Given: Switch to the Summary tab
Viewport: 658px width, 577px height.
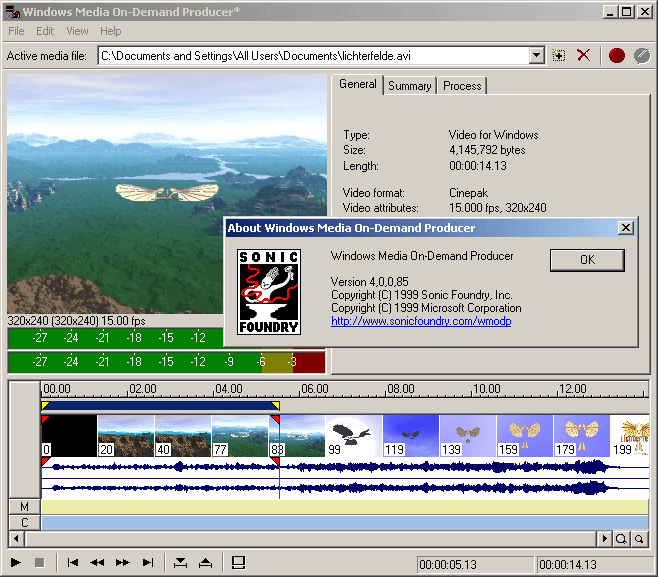Looking at the screenshot, I should pyautogui.click(x=410, y=86).
